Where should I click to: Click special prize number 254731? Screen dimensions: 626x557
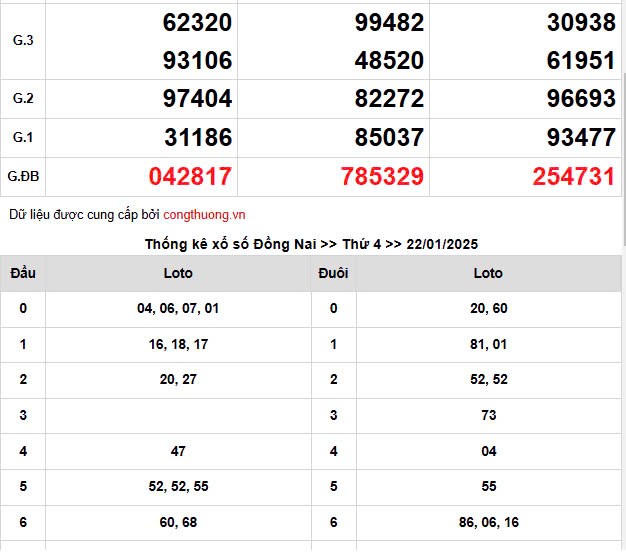pos(573,177)
